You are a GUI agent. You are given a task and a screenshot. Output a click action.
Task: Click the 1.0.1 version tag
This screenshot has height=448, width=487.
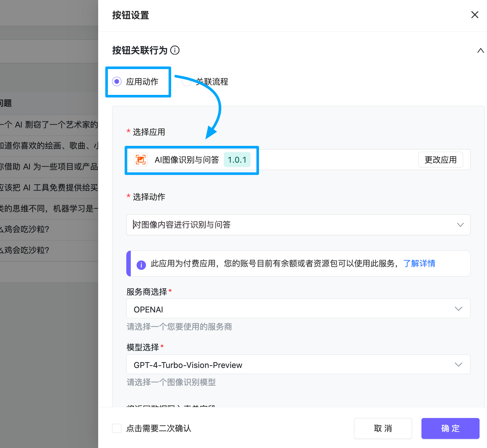coord(237,160)
